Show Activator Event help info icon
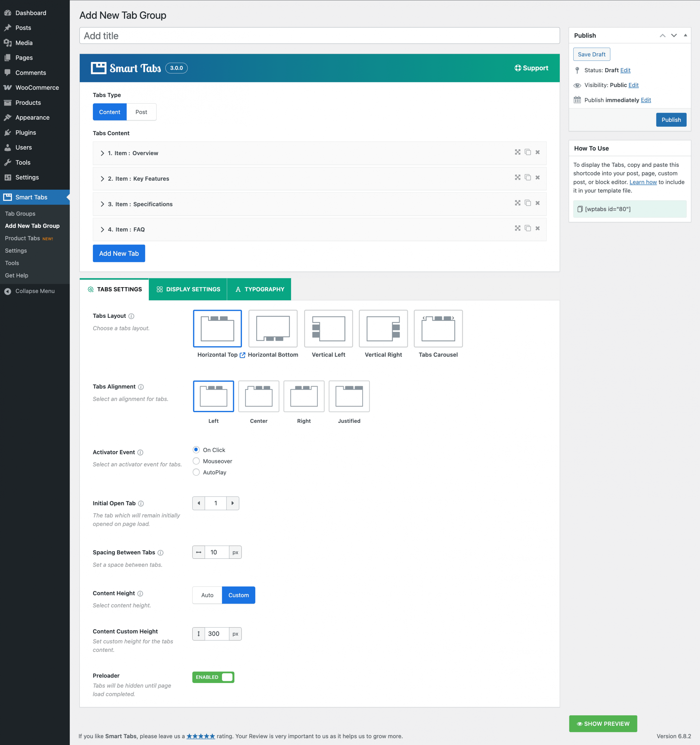This screenshot has width=700, height=745. click(140, 452)
